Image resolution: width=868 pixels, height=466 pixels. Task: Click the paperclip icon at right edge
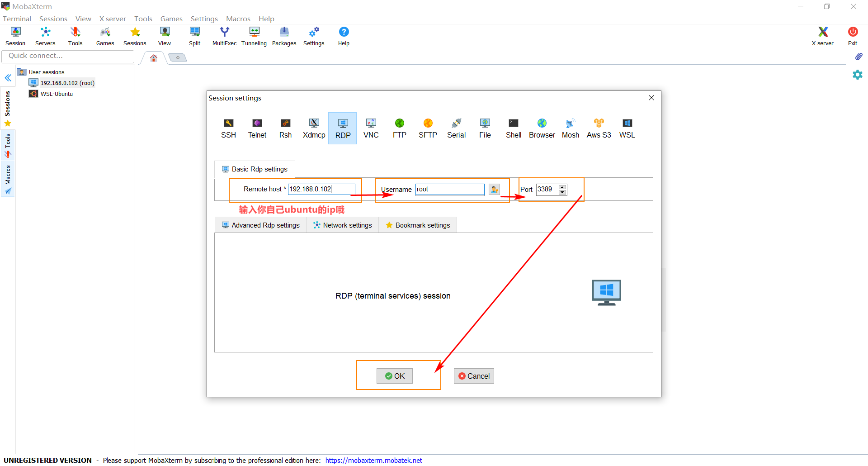[x=859, y=57]
